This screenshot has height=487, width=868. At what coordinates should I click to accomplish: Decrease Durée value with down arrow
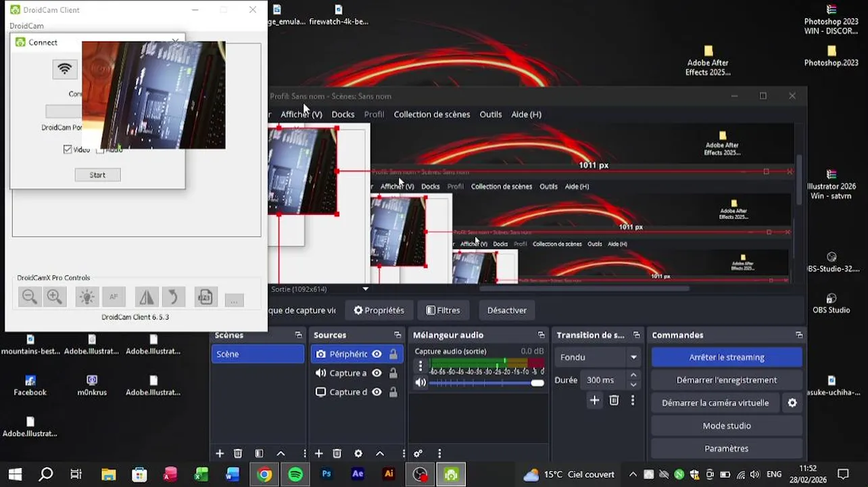pos(633,385)
